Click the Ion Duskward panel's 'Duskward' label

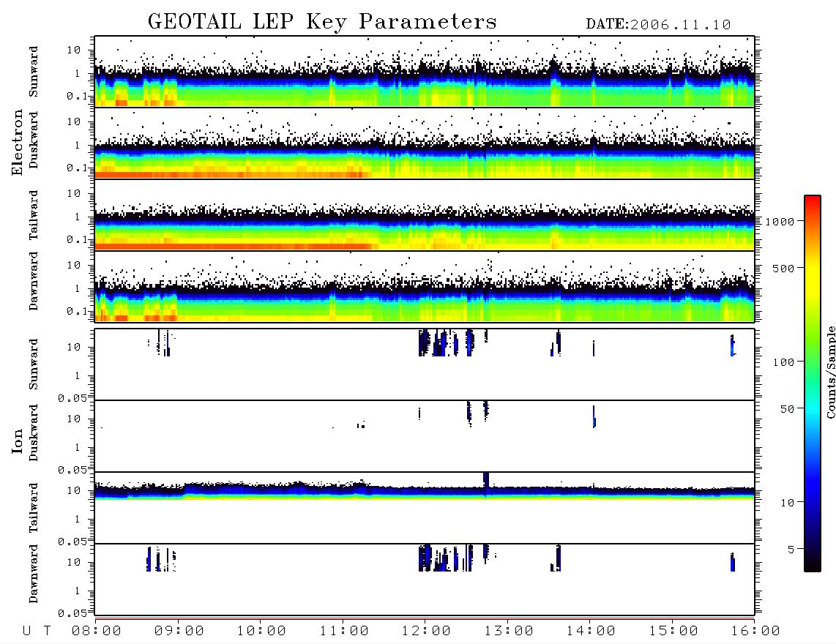(x=34, y=433)
